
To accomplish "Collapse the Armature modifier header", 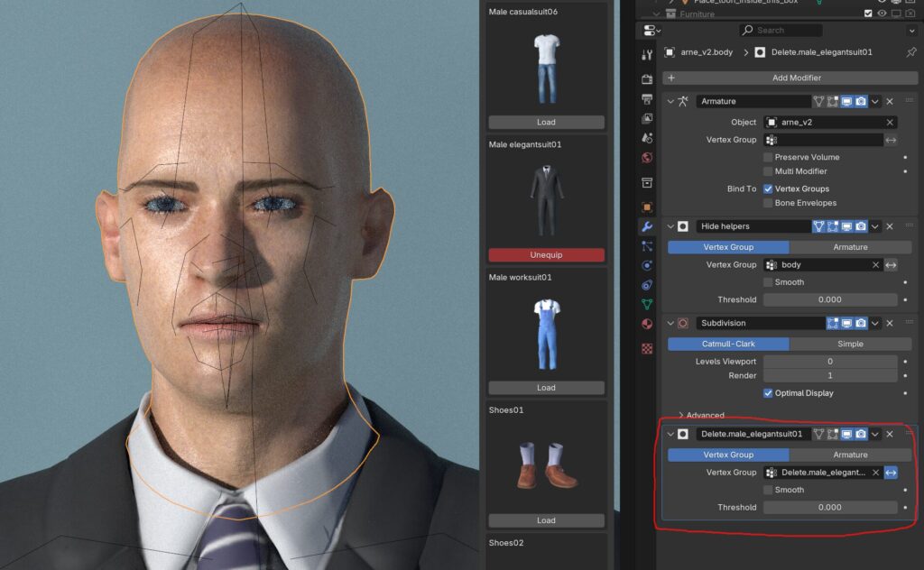I will (x=670, y=101).
